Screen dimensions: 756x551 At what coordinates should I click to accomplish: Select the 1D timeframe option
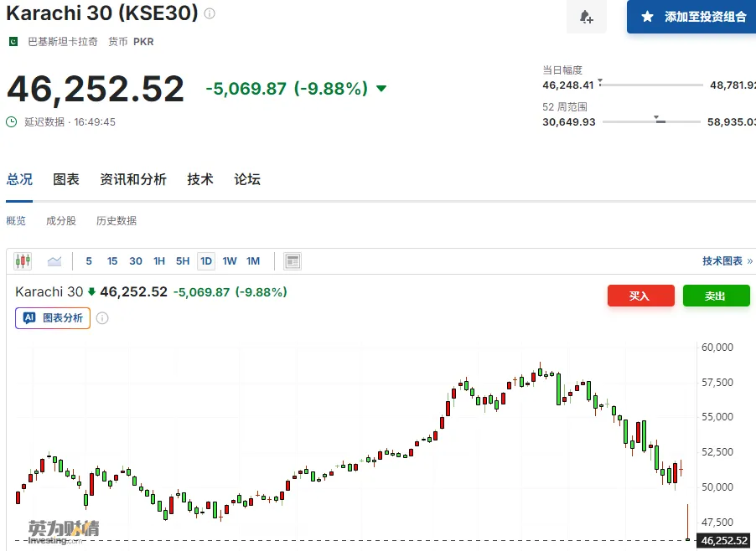click(205, 261)
